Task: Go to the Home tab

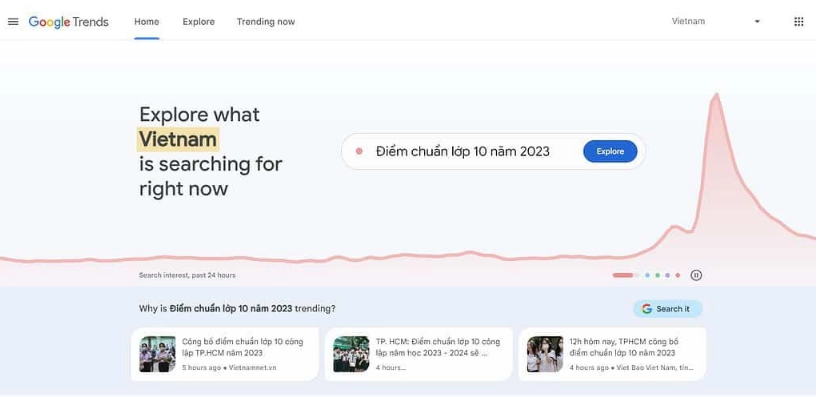Action: 147,22
